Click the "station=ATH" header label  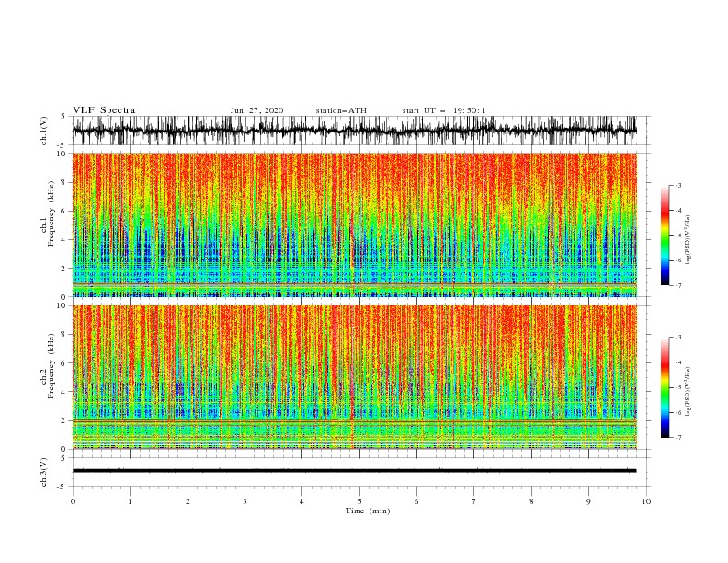tap(341, 110)
